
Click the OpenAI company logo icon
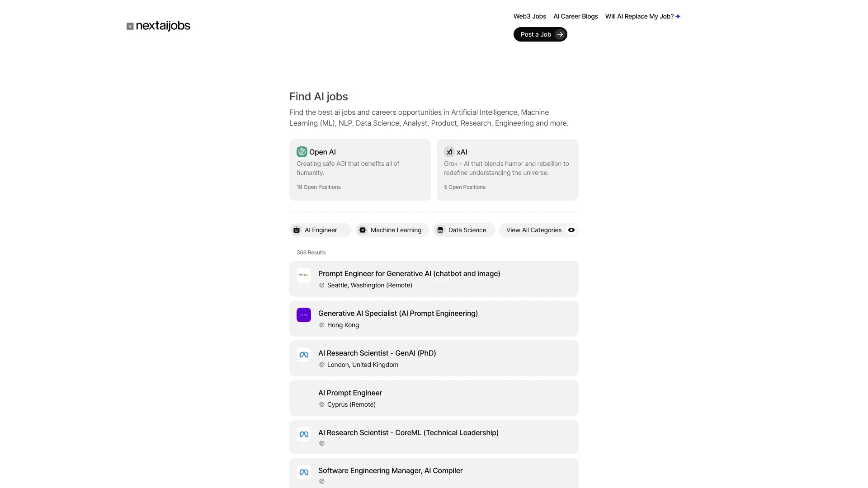click(302, 152)
